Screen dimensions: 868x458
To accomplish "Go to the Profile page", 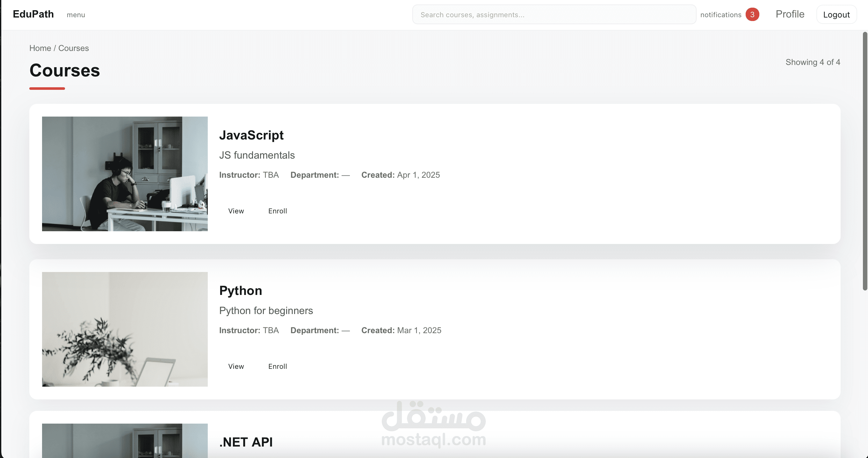I will pos(790,14).
